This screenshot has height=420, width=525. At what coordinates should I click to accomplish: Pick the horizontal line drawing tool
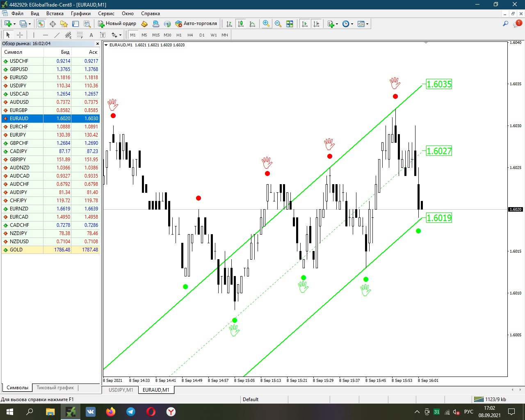pos(46,35)
